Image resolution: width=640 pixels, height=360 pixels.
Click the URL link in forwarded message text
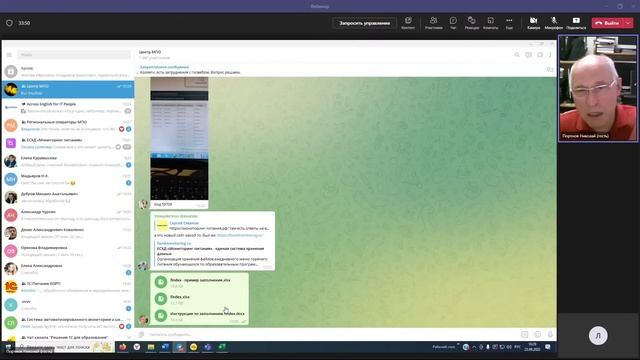tap(240, 236)
